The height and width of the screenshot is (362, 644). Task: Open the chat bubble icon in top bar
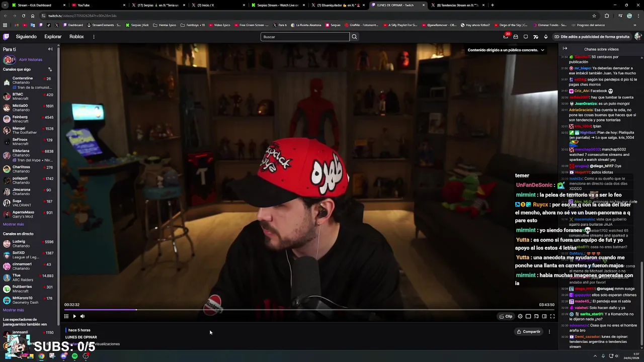[x=526, y=37]
